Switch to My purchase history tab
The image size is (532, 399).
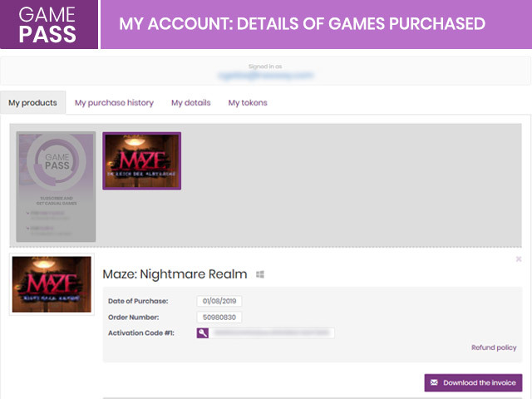click(x=115, y=102)
